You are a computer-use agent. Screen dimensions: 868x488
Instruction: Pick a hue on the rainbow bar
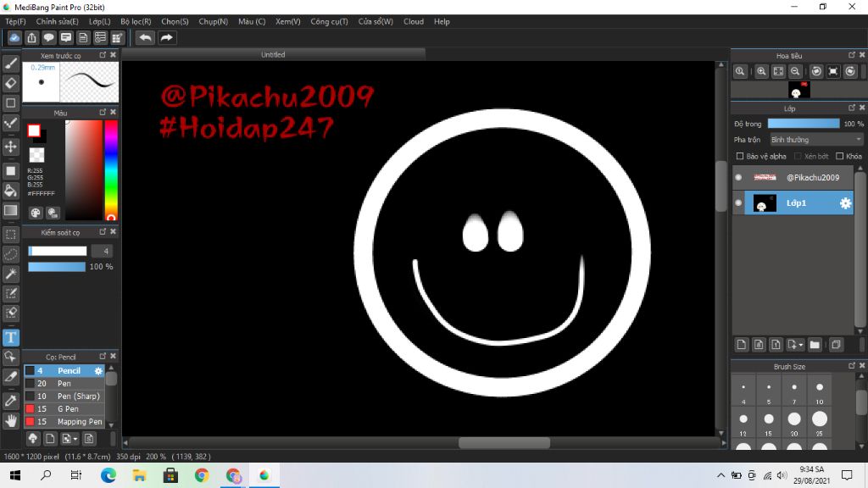click(x=111, y=169)
